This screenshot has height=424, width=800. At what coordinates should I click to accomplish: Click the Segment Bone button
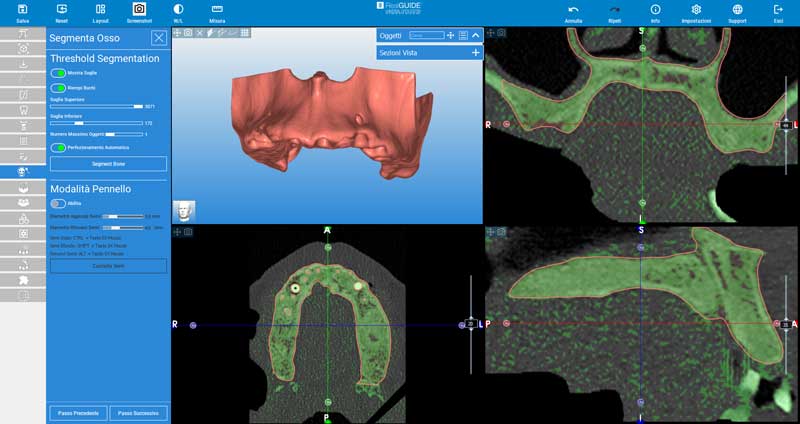click(108, 164)
